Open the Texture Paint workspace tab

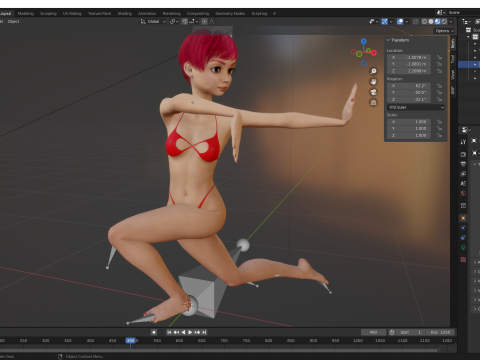tap(99, 14)
